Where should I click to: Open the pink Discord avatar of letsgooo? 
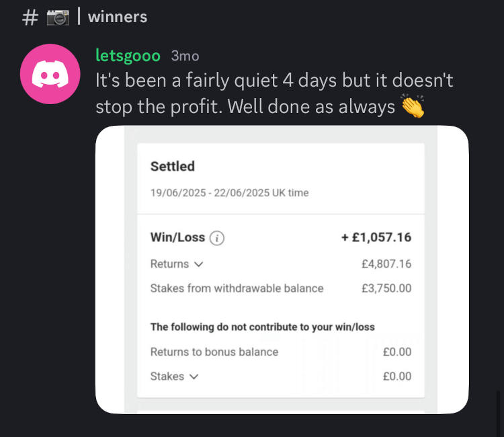(x=46, y=74)
